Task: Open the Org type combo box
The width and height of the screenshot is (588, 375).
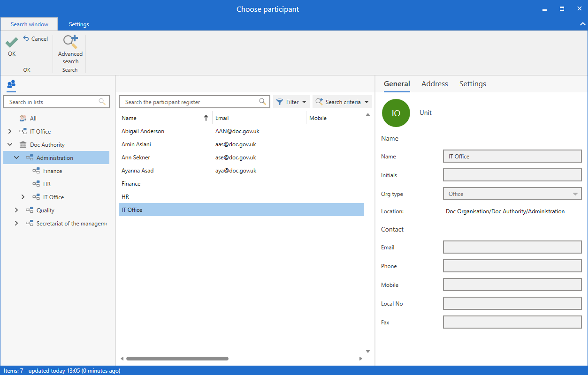Action: point(512,194)
